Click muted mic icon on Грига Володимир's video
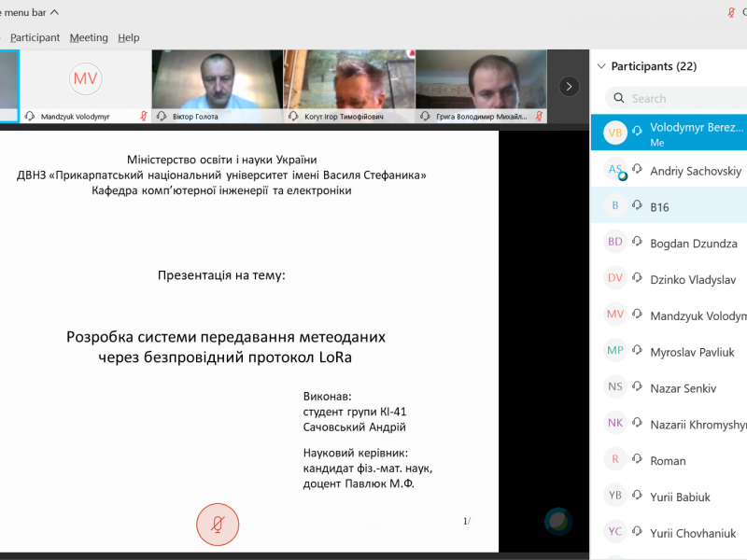This screenshot has width=747, height=560. pos(537,117)
